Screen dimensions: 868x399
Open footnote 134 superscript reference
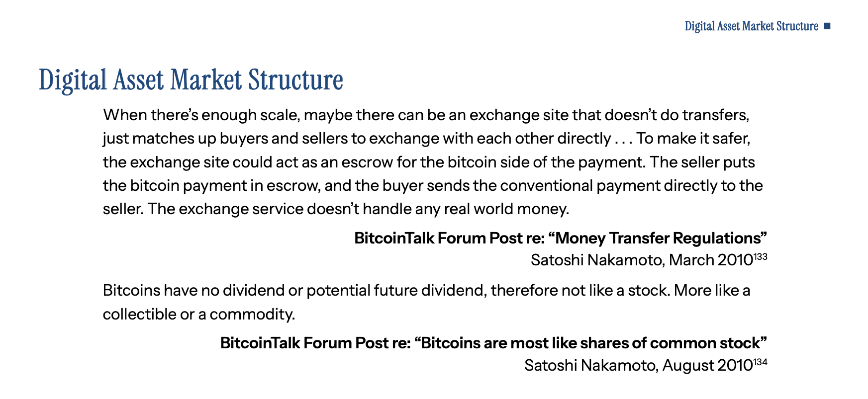(x=760, y=362)
